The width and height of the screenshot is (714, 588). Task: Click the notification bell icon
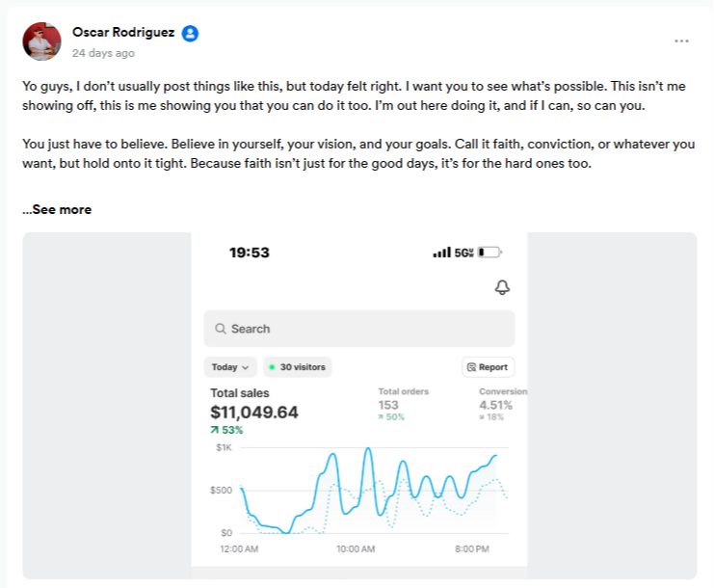click(501, 288)
